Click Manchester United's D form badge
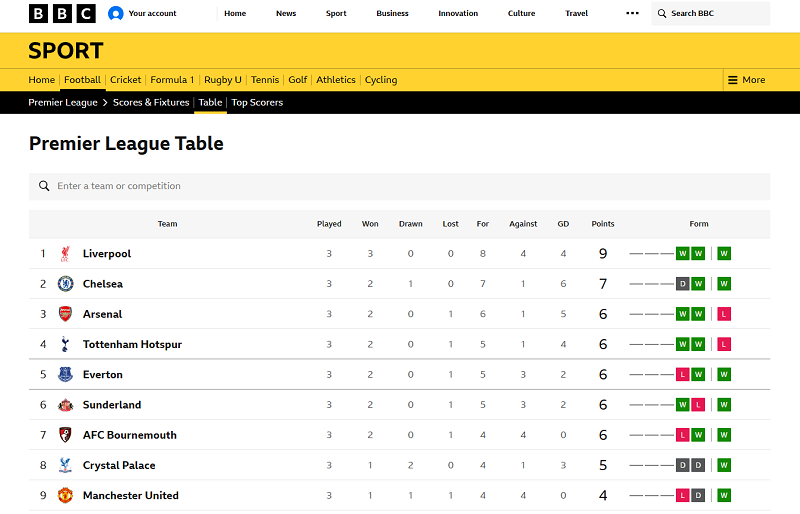 (x=698, y=496)
